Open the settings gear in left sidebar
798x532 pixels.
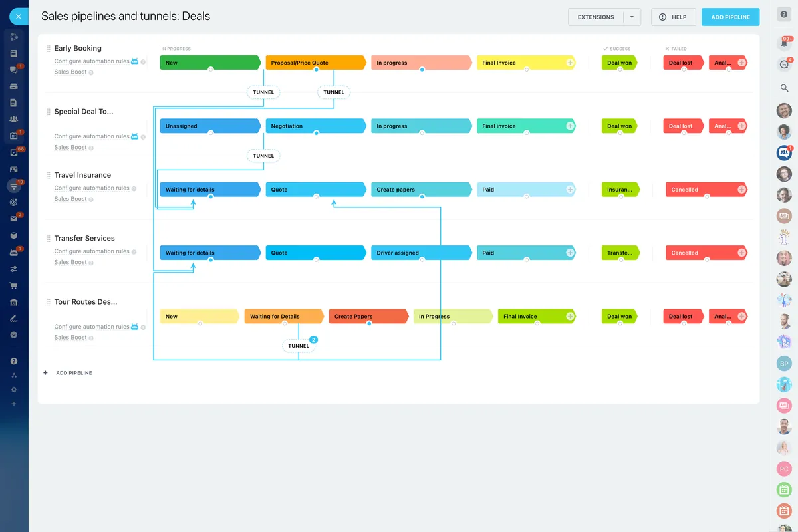13,390
